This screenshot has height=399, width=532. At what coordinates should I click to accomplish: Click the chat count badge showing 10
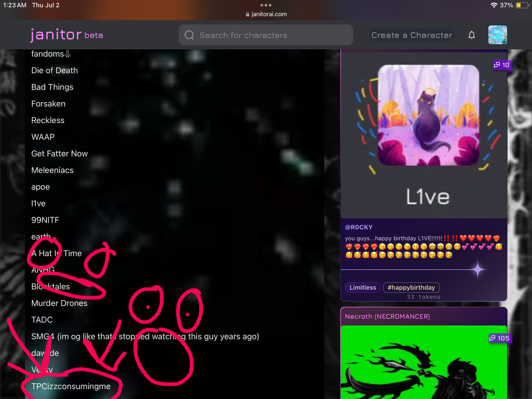point(501,65)
